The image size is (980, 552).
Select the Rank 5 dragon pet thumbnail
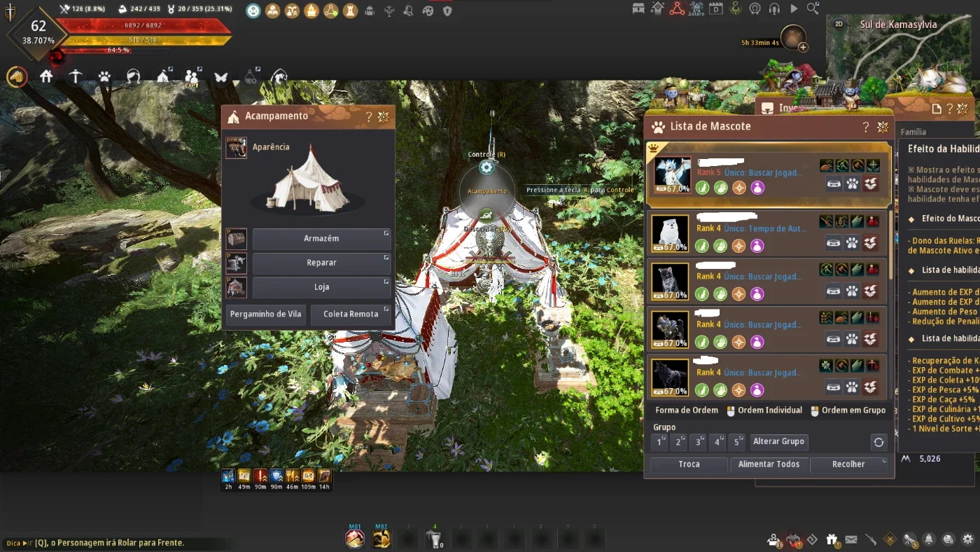click(x=673, y=175)
